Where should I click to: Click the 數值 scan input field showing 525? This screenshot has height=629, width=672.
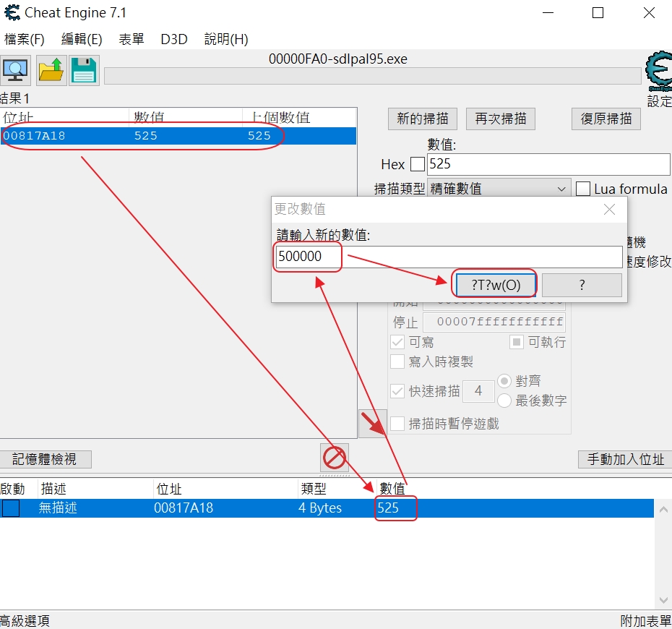pyautogui.click(x=548, y=164)
